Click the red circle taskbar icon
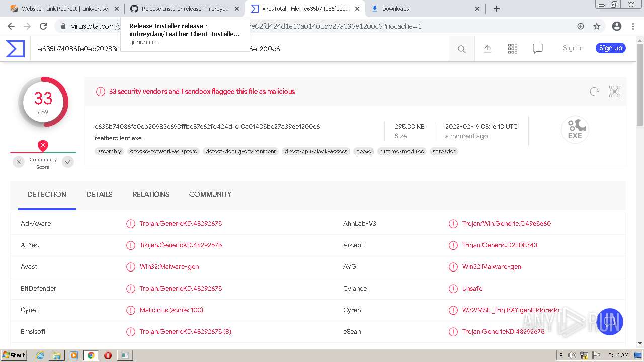This screenshot has height=362, width=644. pyautogui.click(x=108, y=355)
